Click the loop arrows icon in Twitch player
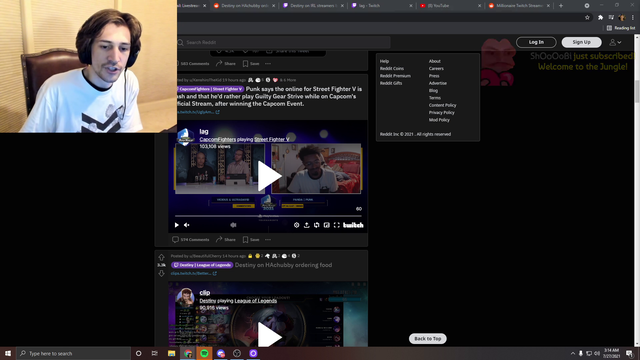640x360 pixels. 316,225
